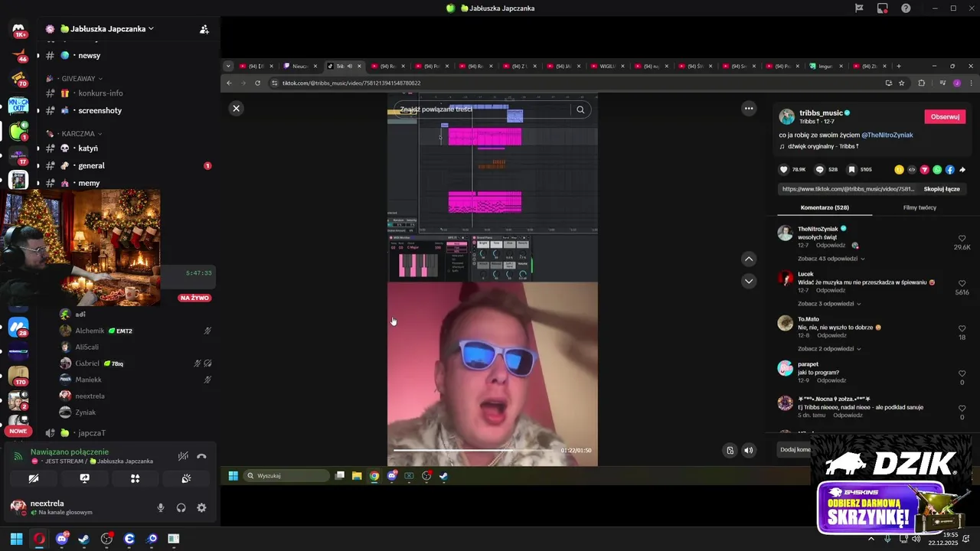This screenshot has height=551, width=980.
Task: Mute microphone in Discord user panel
Action: [161, 507]
